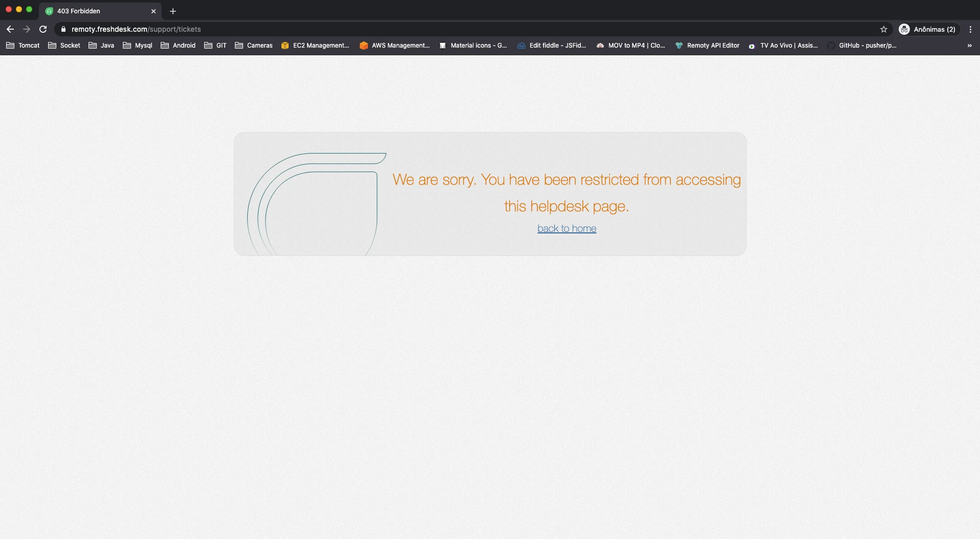Open the Remoty API Editor bookmark

click(x=707, y=46)
